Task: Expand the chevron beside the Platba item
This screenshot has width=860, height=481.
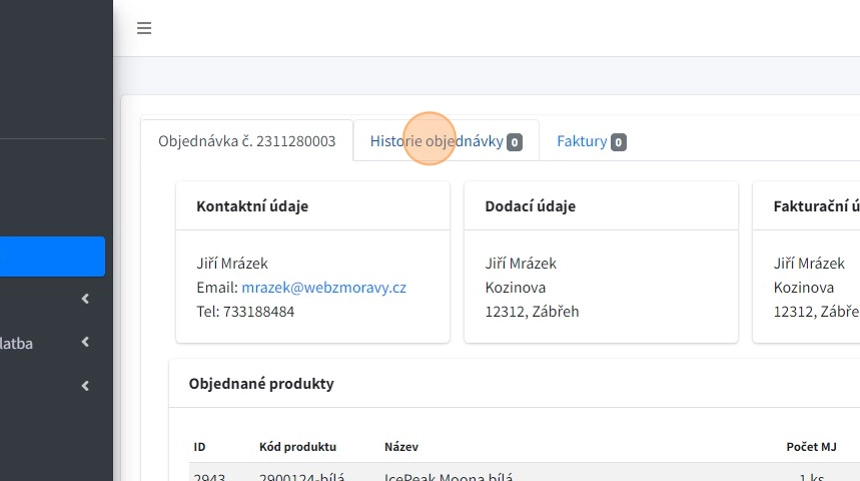Action: [85, 342]
